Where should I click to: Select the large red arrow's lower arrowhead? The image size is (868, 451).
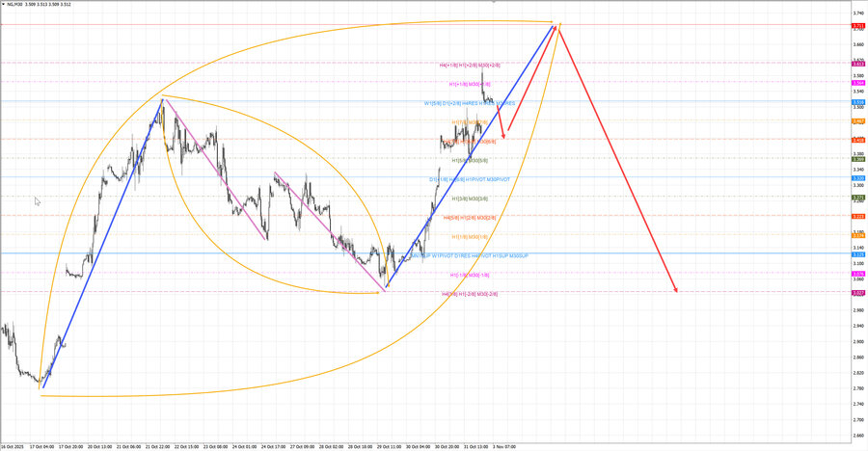point(676,290)
